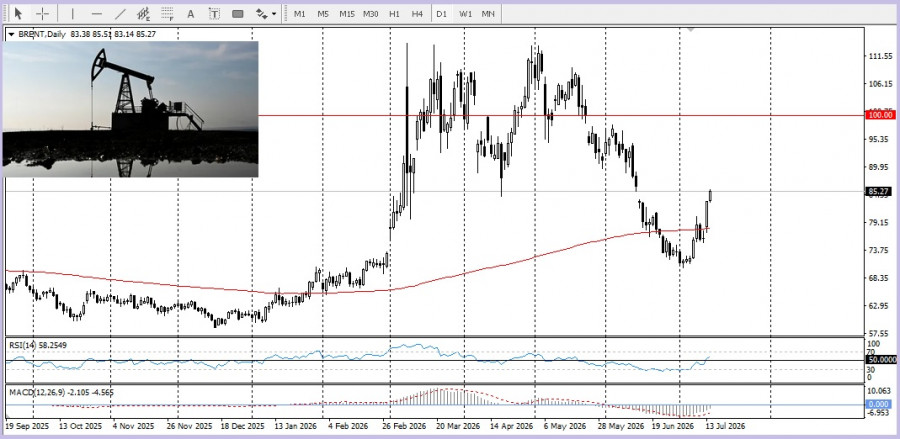This screenshot has width=900, height=439.
Task: Click the date label 13 Oct 2025
Action: point(80,426)
